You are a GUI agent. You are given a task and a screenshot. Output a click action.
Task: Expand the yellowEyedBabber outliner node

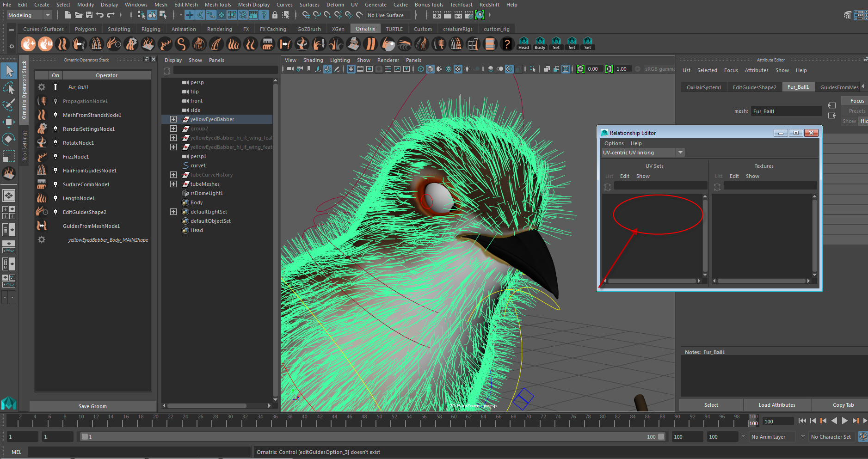(x=173, y=119)
